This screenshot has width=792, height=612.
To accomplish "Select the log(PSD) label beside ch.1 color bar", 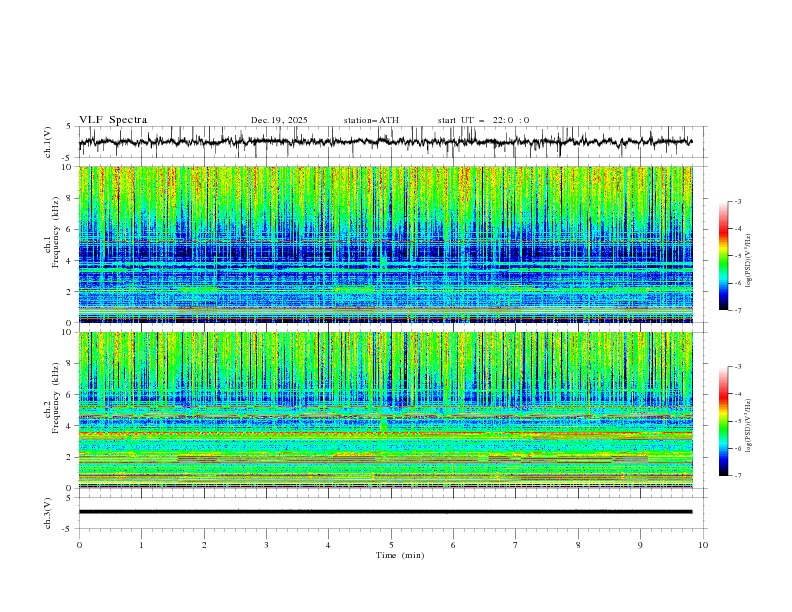I will point(749,261).
